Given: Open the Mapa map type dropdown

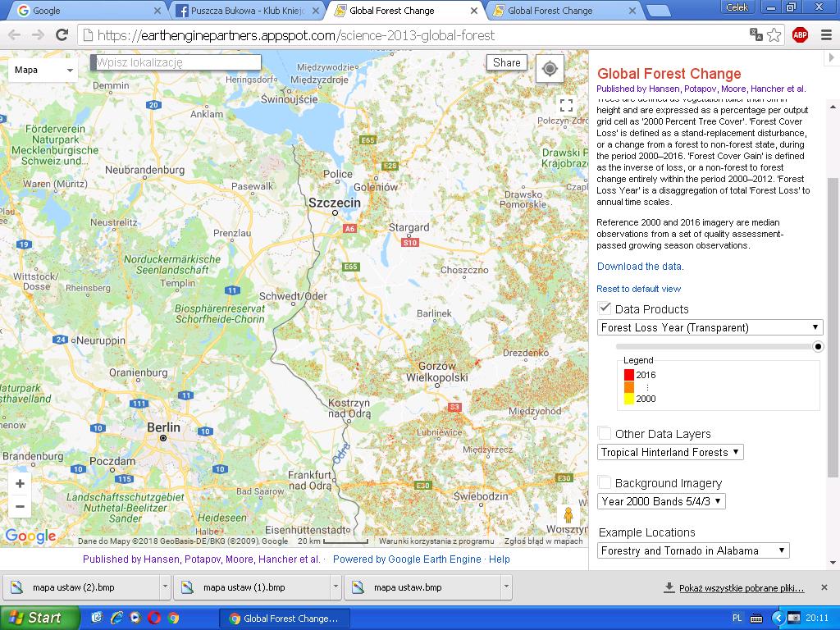Looking at the screenshot, I should click(43, 70).
